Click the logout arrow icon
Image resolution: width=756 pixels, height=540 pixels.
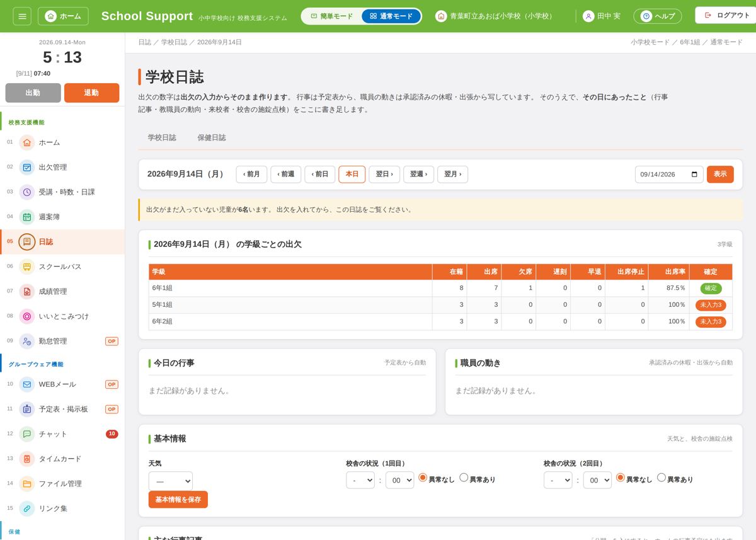pos(707,15)
